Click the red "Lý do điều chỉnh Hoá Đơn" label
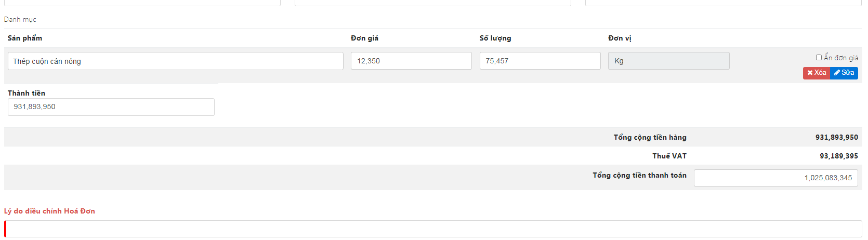The image size is (868, 240). [x=49, y=211]
